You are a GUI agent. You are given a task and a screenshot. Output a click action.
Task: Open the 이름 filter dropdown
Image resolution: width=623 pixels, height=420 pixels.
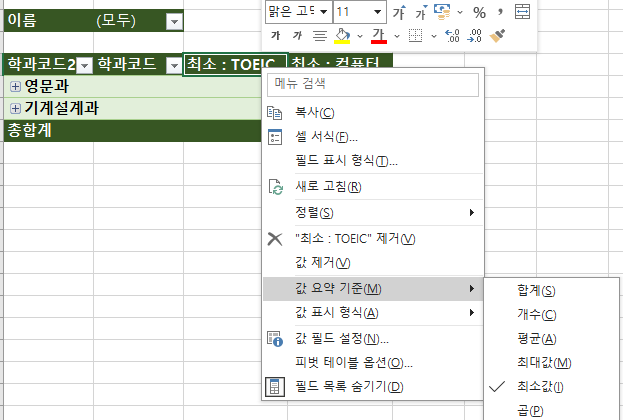click(x=174, y=21)
